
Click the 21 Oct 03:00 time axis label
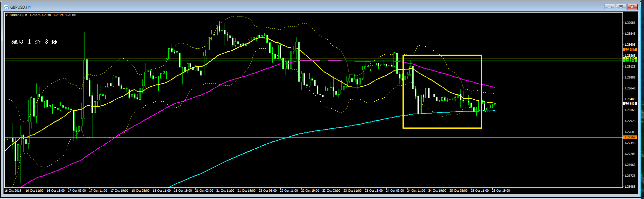coord(204,191)
